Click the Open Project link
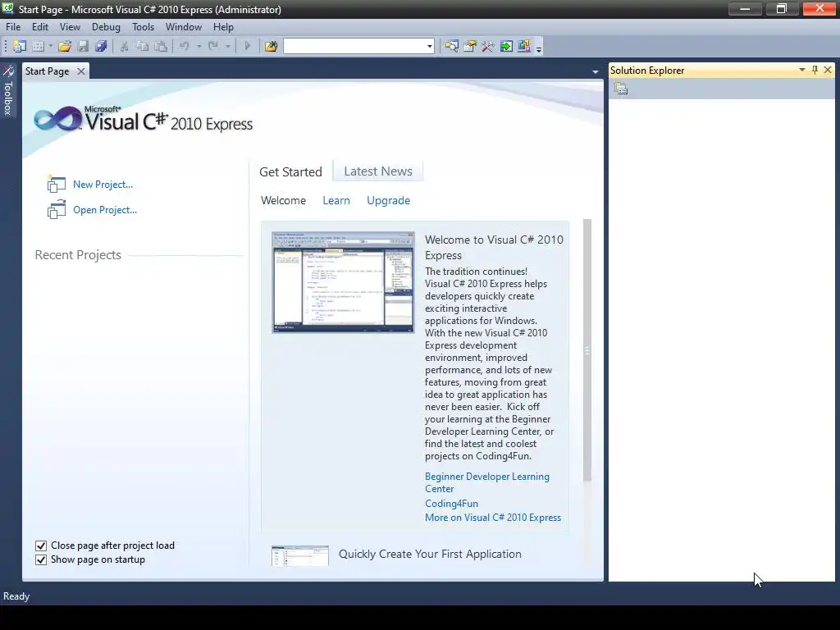Screen dimensions: 840x630 105,210
